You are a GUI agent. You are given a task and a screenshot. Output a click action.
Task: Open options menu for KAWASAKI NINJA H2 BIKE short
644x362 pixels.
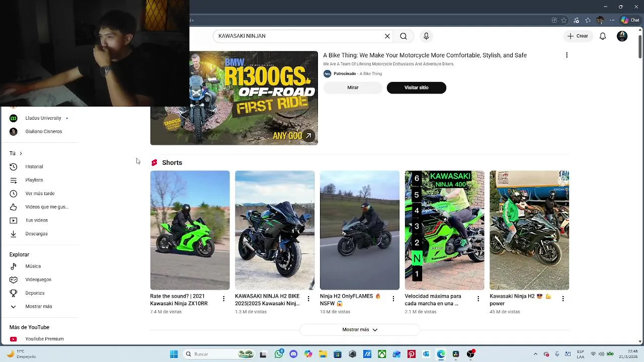308,299
